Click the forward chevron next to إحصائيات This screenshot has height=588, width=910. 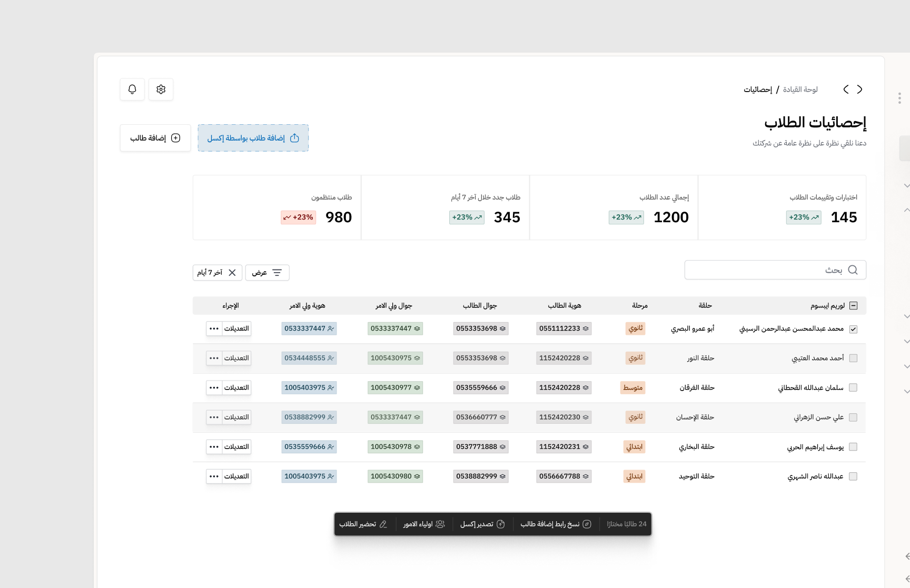(846, 89)
